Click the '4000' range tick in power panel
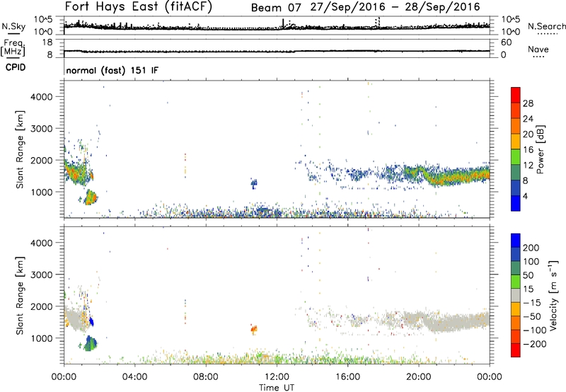Viewport: 566px width, 392px height. tap(42, 97)
